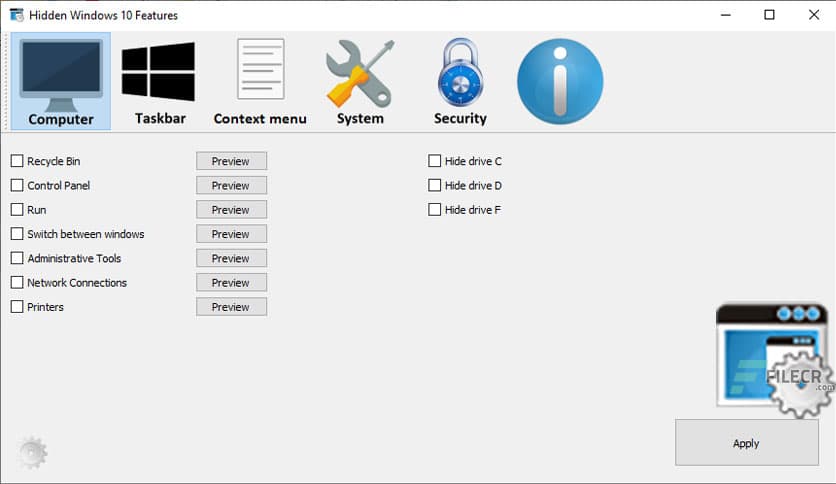This screenshot has height=484, width=836.
Task: Maximize the Hidden Windows 10 Features window
Action: [x=769, y=15]
